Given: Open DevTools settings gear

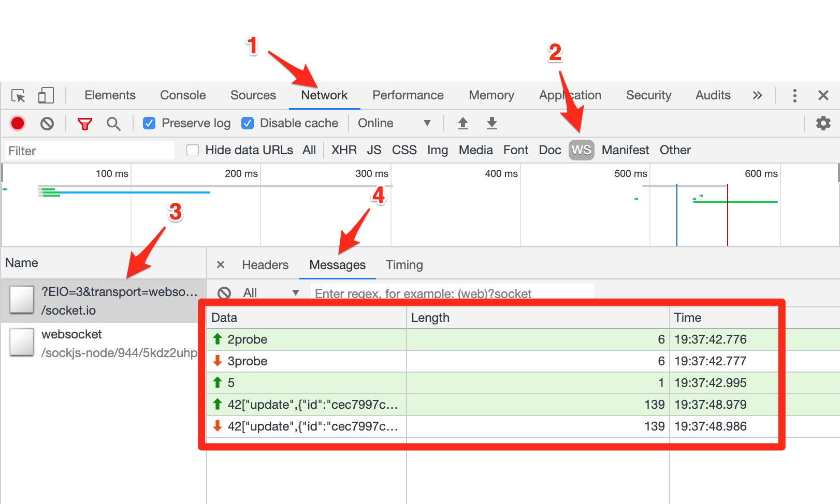Looking at the screenshot, I should (823, 123).
